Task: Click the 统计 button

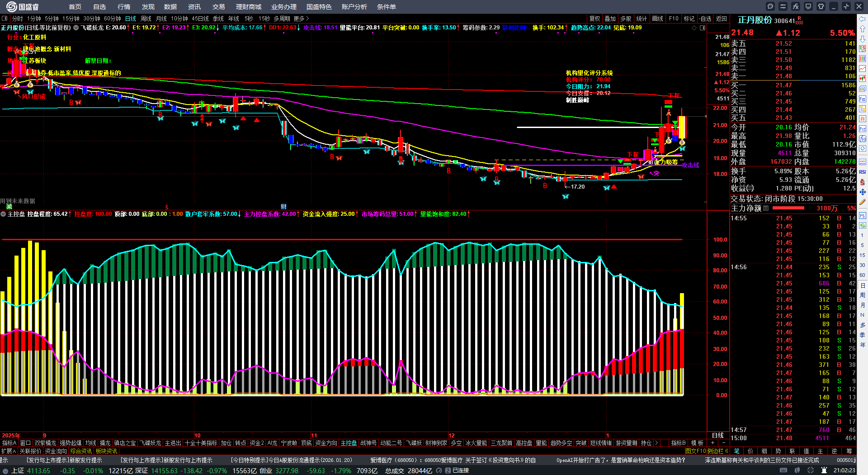Action: point(642,19)
